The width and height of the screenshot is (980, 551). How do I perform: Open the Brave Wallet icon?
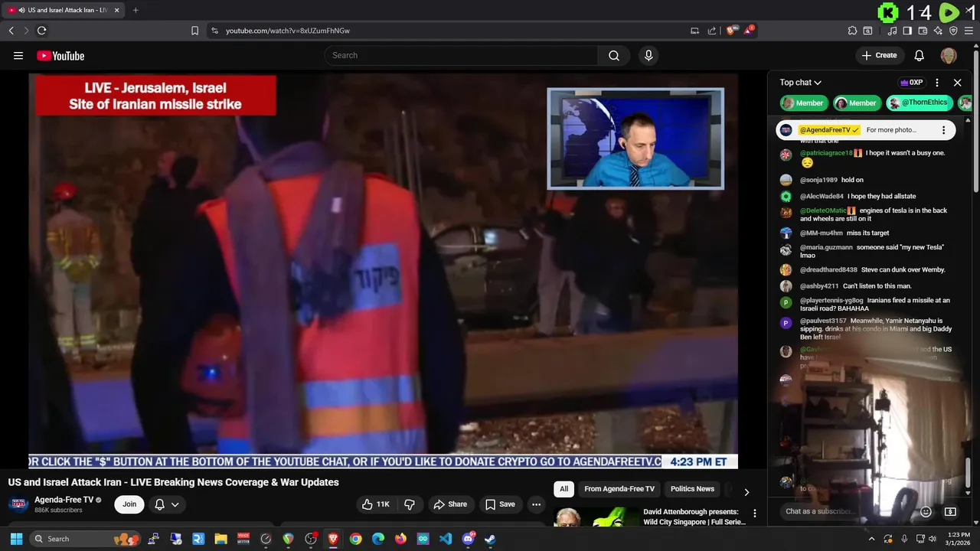pyautogui.click(x=923, y=31)
